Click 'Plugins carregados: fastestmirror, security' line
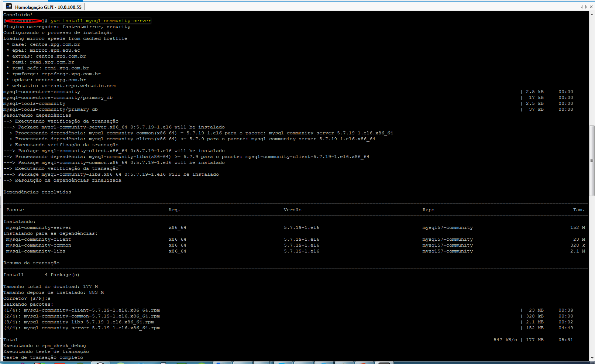The height and width of the screenshot is (364, 595). [67, 27]
